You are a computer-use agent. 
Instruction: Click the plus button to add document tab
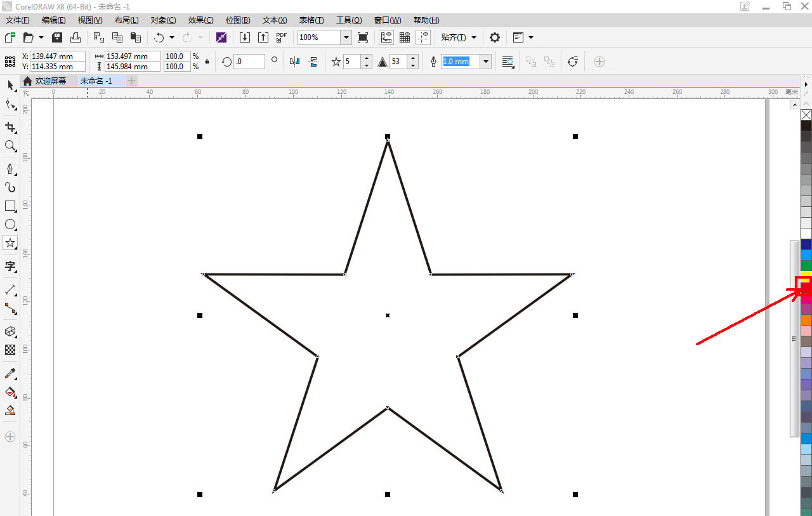(131, 81)
